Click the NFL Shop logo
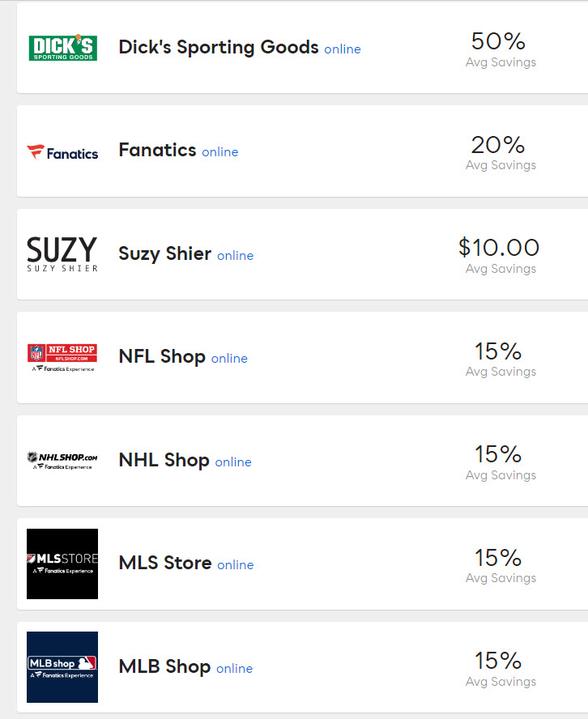 pos(62,357)
